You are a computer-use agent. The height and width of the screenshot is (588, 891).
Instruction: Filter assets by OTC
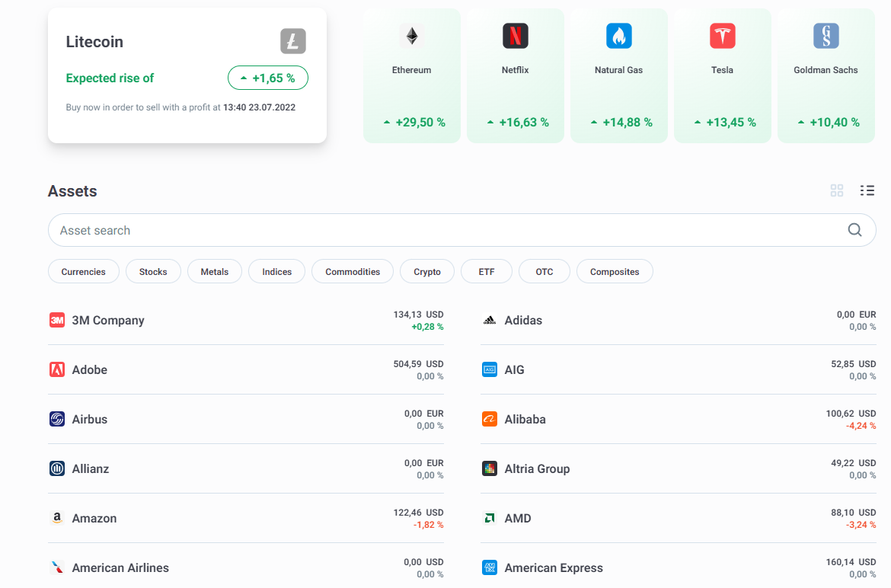coord(544,272)
